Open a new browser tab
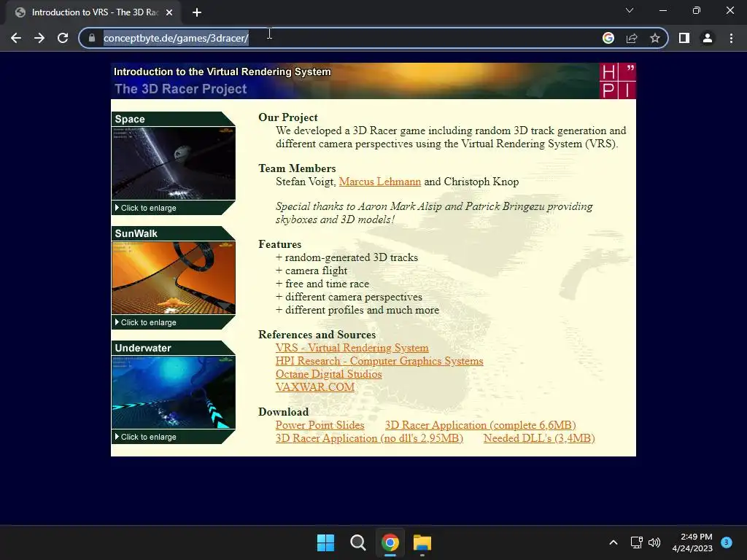Viewport: 747px width, 560px height. [x=197, y=12]
